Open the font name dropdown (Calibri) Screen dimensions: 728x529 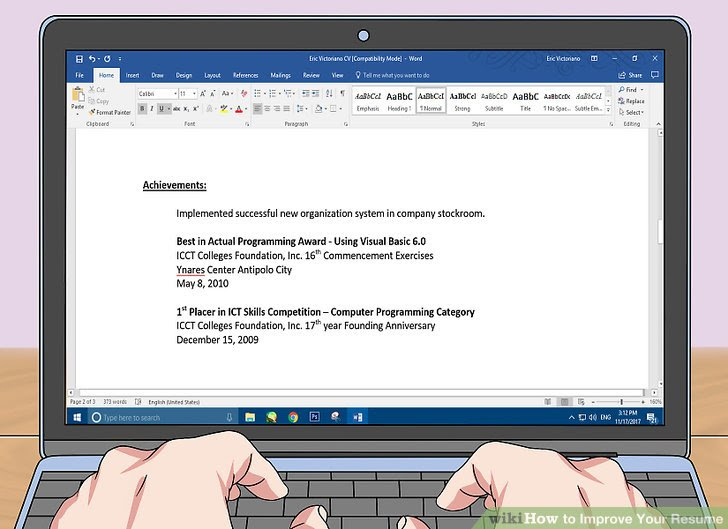(x=175, y=94)
